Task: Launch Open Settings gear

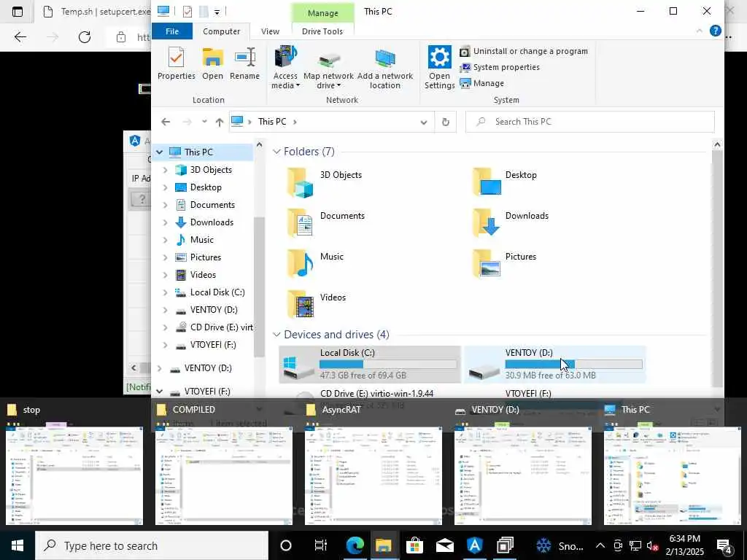Action: tap(439, 67)
